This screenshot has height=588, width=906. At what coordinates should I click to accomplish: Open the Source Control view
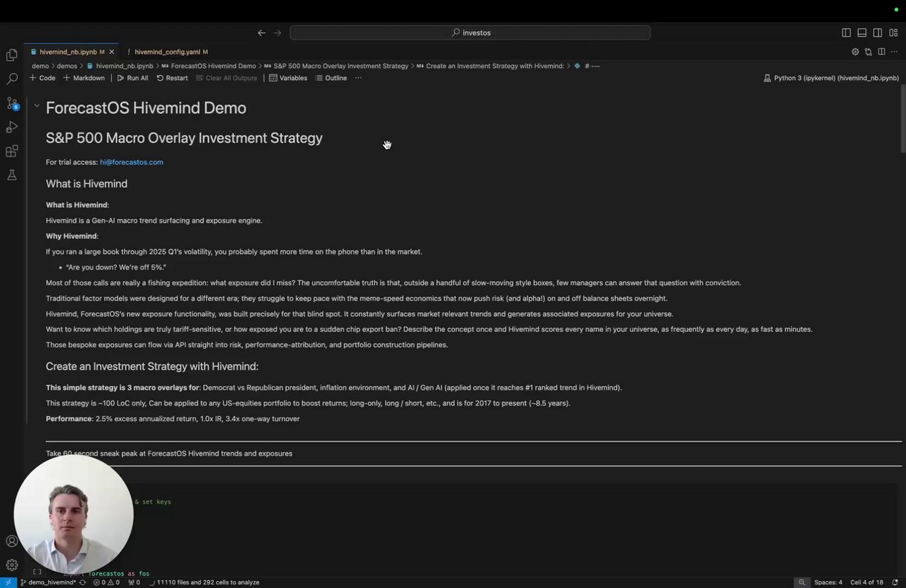pos(11,103)
